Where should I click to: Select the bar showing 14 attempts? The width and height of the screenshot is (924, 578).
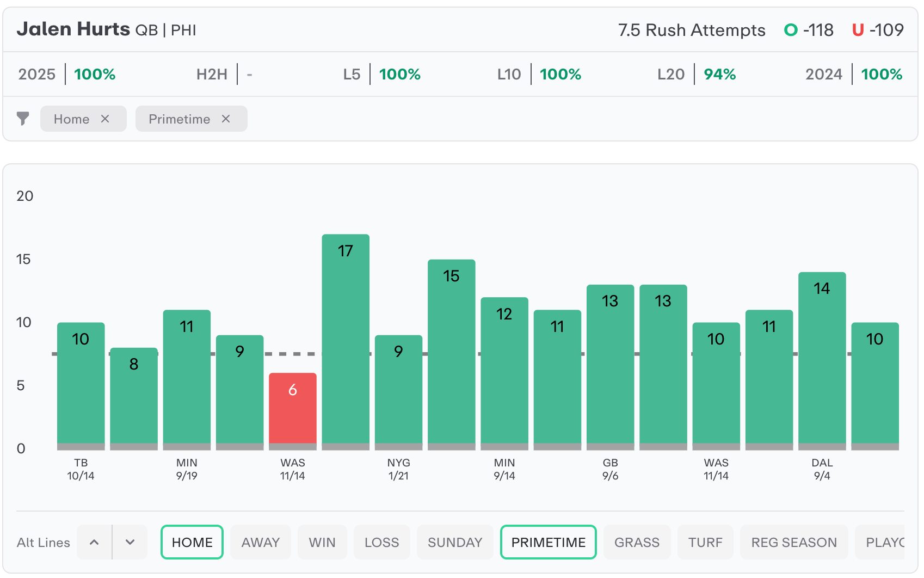pyautogui.click(x=822, y=361)
